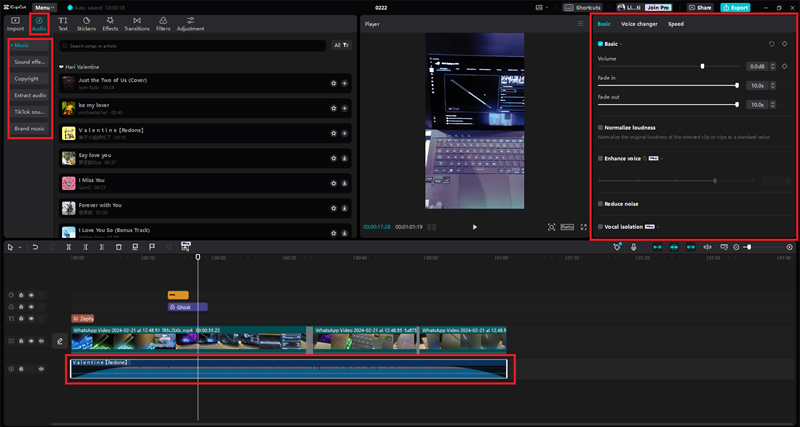Image resolution: width=800 pixels, height=427 pixels.
Task: Click the player fullscreen icon
Action: (584, 227)
